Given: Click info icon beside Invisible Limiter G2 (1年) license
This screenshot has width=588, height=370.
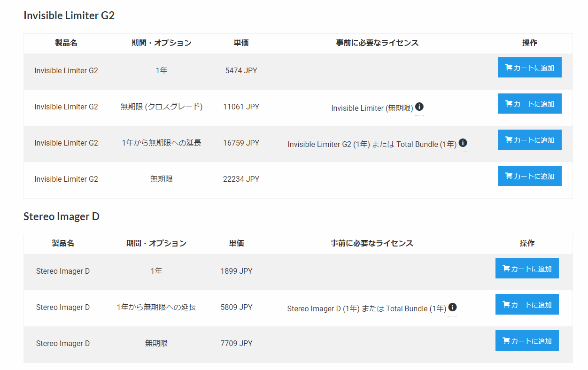Looking at the screenshot, I should coord(463,143).
